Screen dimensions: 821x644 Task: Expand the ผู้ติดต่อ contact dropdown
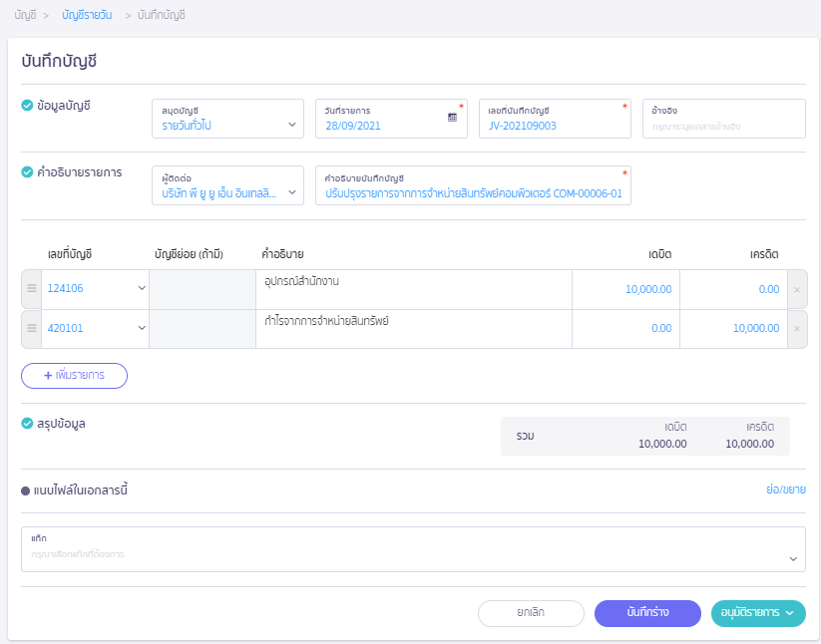point(227,185)
